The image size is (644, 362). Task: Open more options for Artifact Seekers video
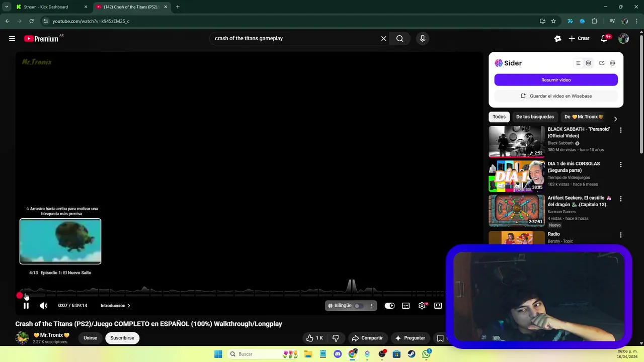620,199
